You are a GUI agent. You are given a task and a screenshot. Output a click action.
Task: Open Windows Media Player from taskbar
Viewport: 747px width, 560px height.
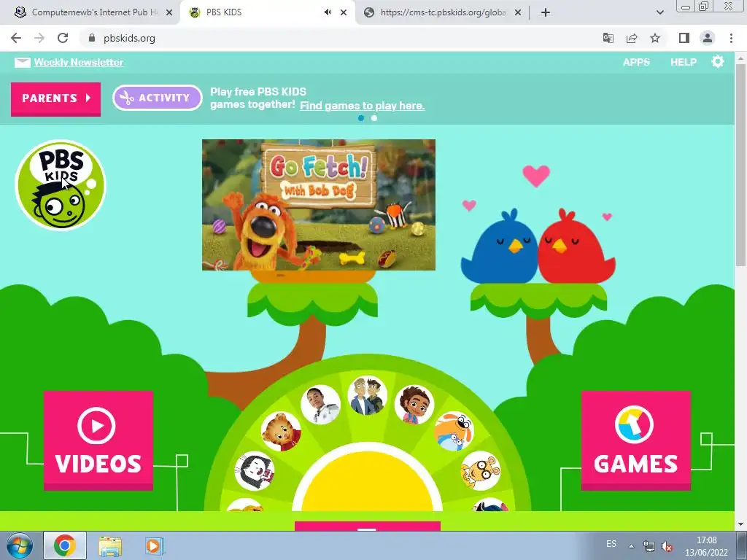[154, 545]
